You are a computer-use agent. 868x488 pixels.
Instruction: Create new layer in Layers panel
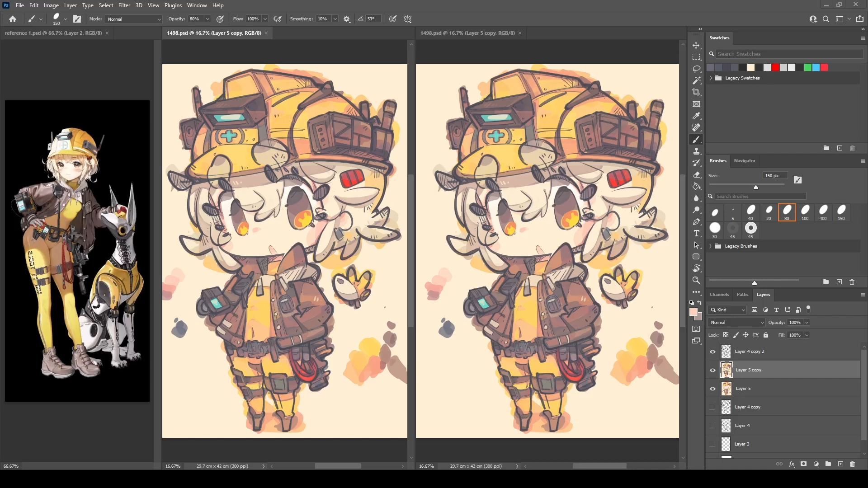pyautogui.click(x=840, y=464)
